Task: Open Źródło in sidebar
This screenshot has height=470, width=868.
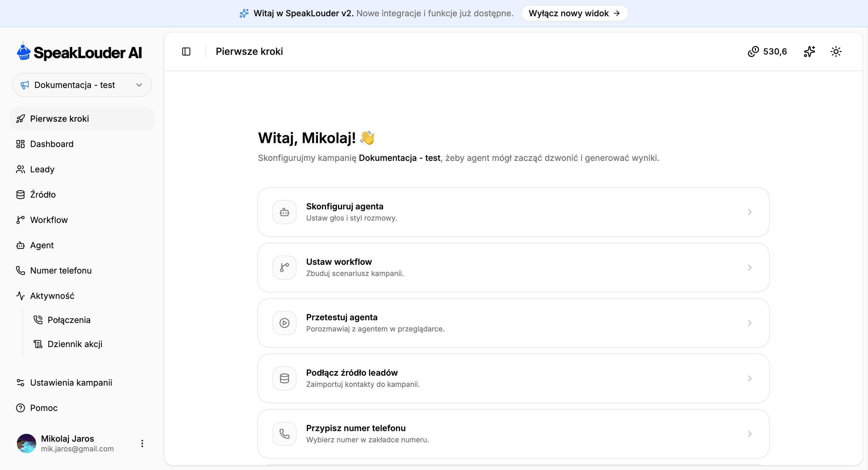Action: [x=82, y=194]
